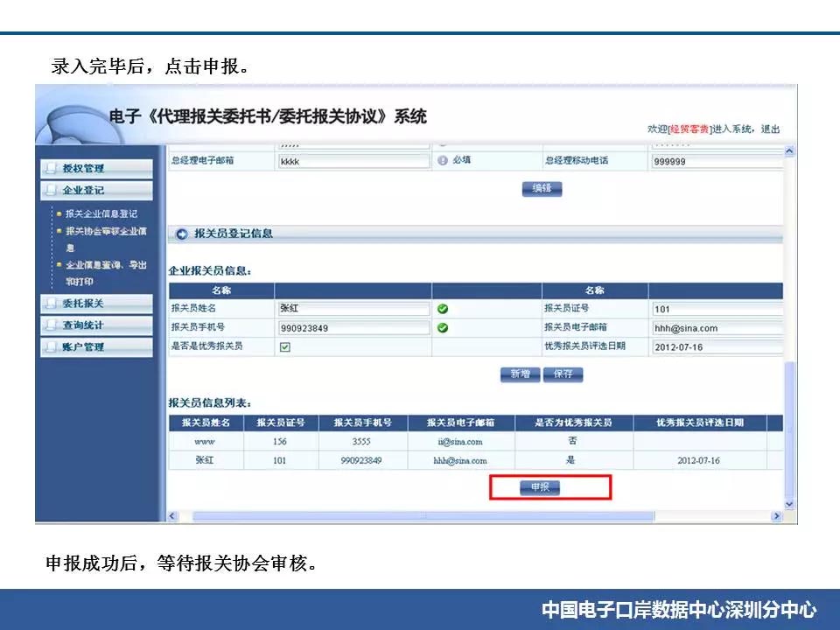Screen dimensions: 840x630
Task: Click the 授权管理 menu icon
Action: pyautogui.click(x=51, y=168)
